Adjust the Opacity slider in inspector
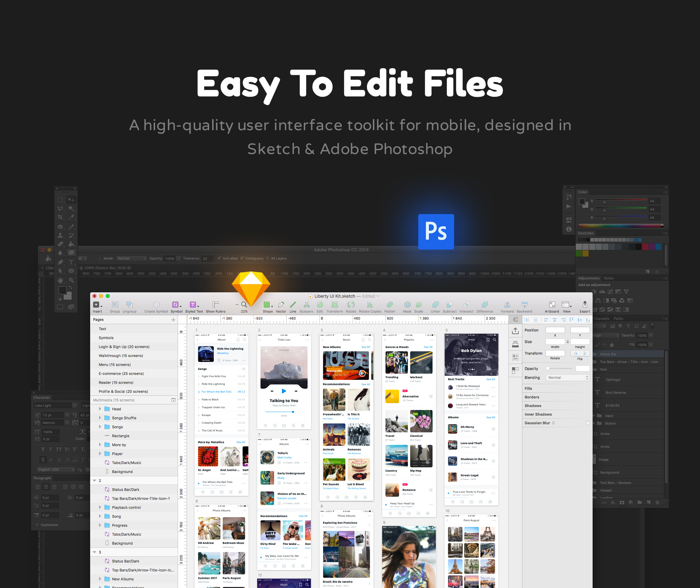Image resolution: width=700 pixels, height=588 pixels. point(548,369)
